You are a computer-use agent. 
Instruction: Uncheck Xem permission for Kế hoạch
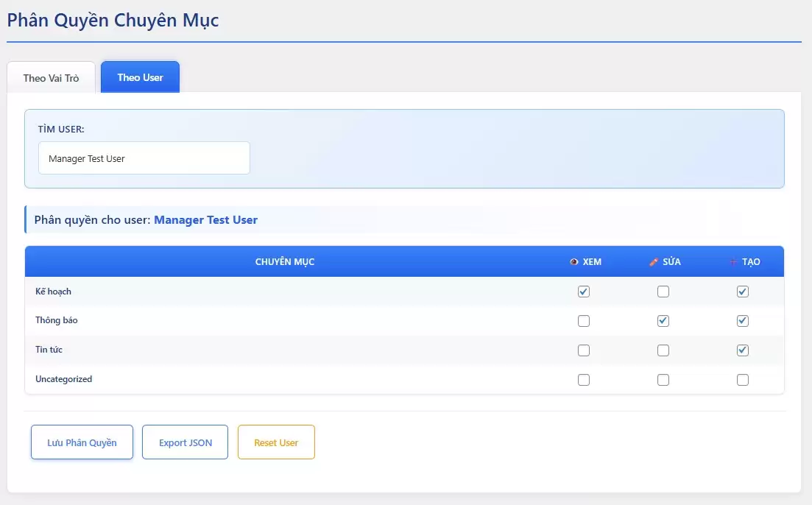click(584, 292)
